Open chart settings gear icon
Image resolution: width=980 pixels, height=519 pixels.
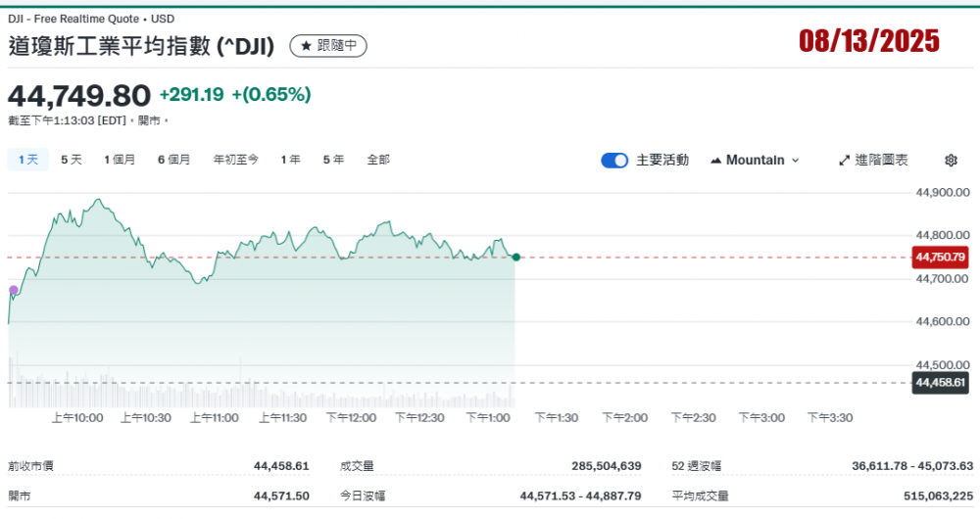[x=951, y=161]
